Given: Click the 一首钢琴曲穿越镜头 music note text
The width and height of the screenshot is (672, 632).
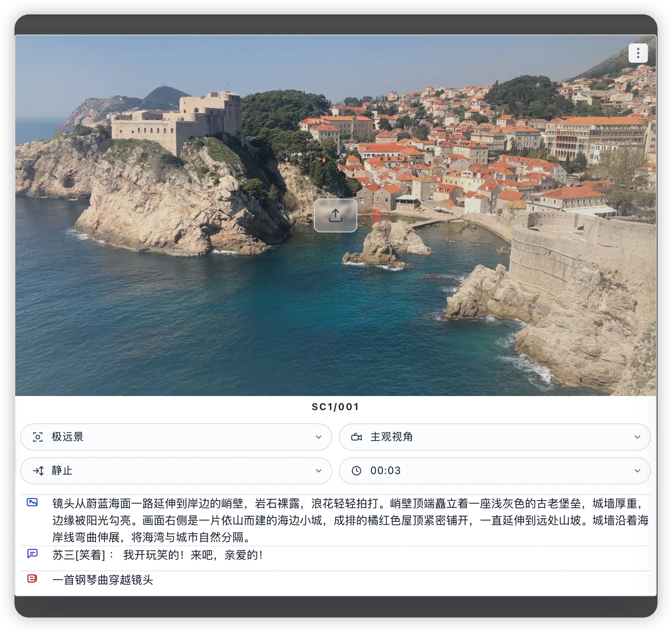Looking at the screenshot, I should point(104,580).
